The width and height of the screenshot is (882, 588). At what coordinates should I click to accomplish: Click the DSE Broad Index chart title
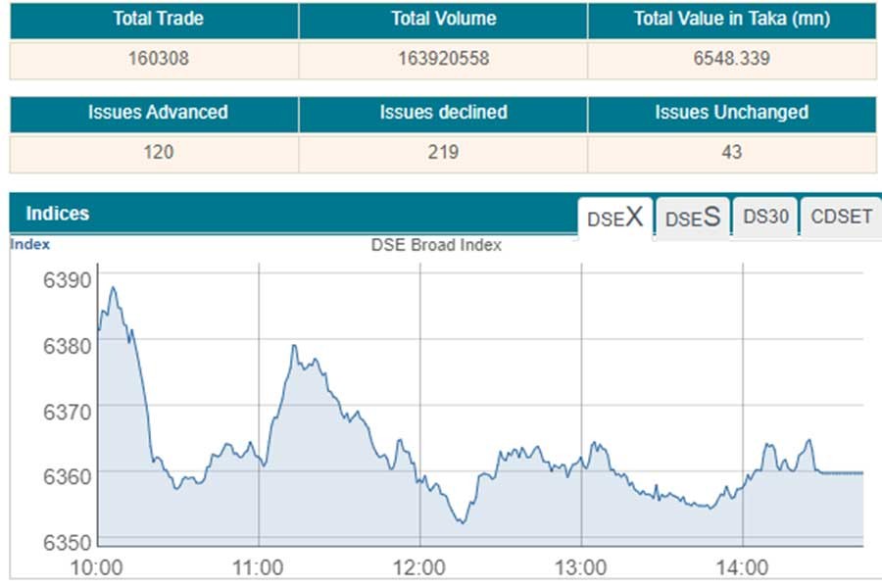click(436, 245)
